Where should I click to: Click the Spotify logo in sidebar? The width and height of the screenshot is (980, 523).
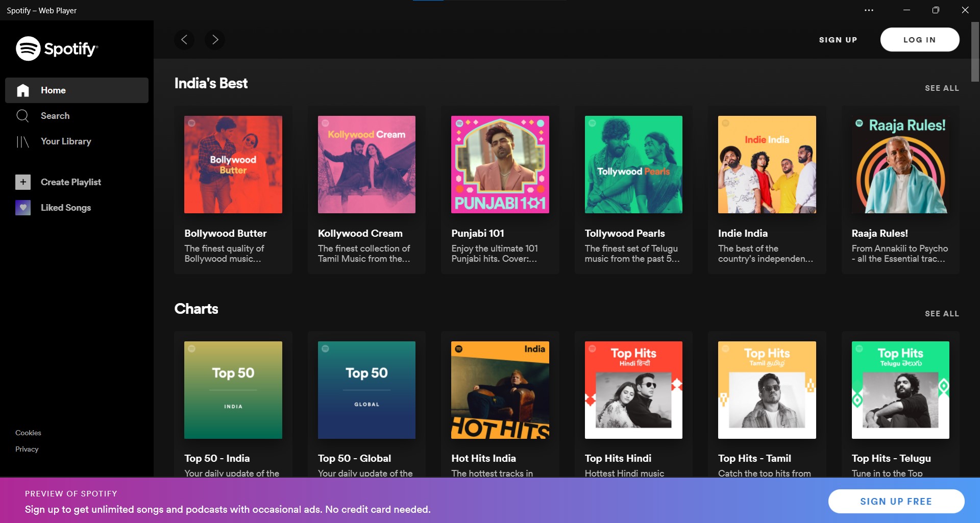(x=57, y=48)
